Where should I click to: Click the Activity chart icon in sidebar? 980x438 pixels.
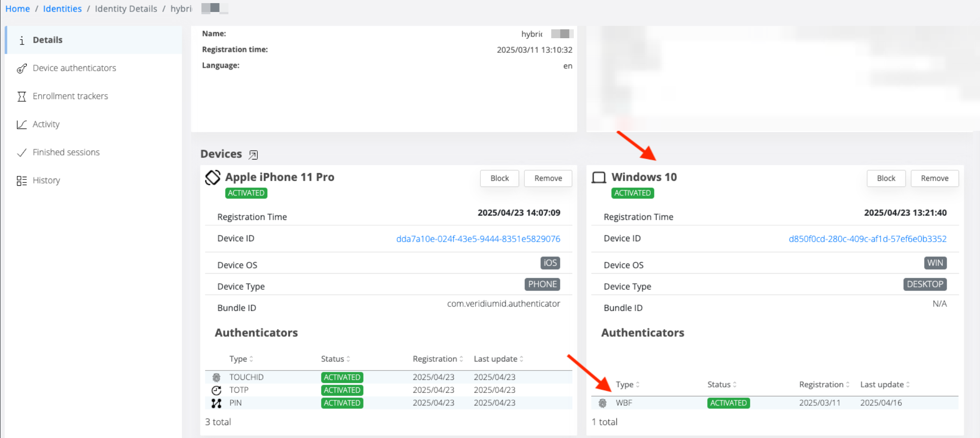21,124
